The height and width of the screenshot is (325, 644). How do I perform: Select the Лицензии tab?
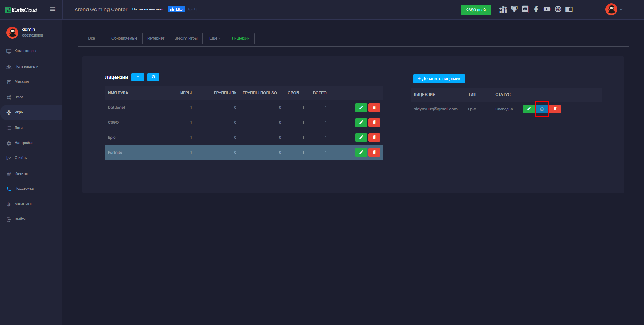240,38
